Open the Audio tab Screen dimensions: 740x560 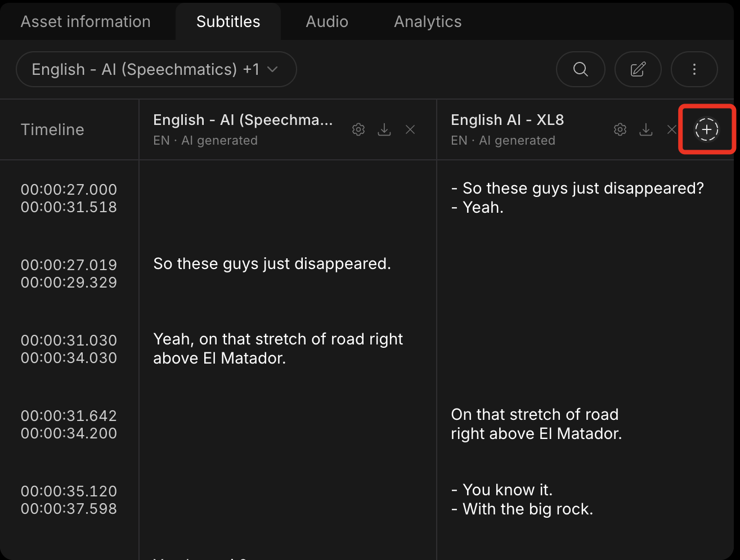tap(327, 21)
